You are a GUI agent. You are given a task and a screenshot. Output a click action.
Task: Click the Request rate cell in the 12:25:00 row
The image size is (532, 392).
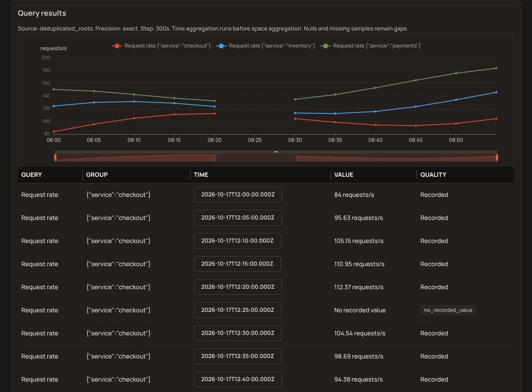(x=40, y=310)
